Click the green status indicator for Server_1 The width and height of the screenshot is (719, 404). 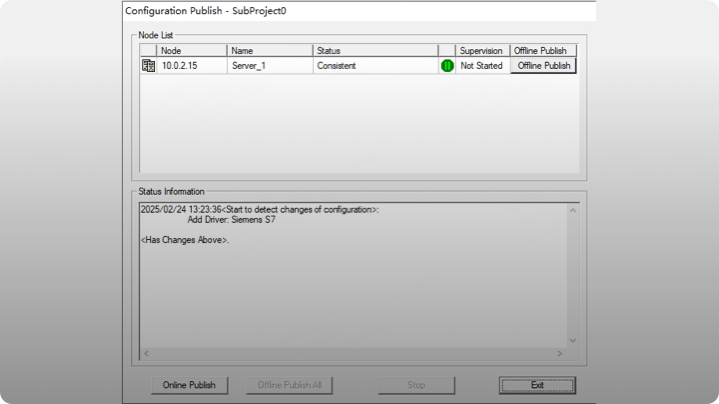[x=447, y=66]
